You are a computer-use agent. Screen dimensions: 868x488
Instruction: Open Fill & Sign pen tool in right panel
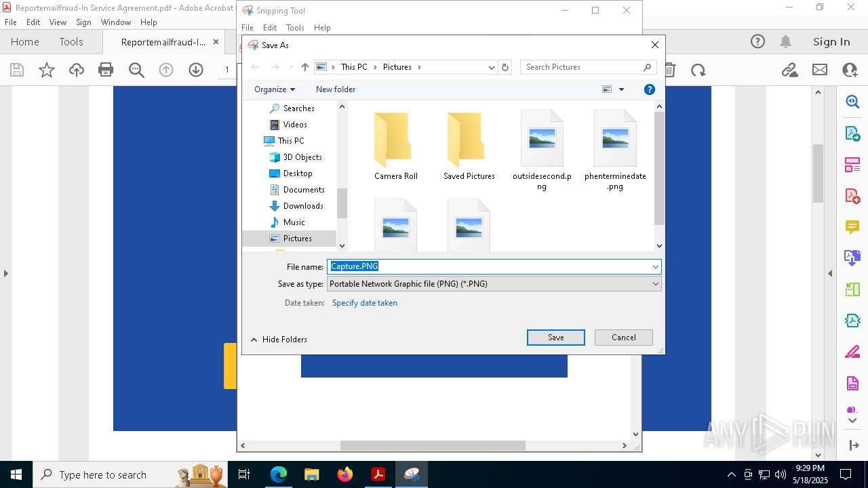coord(852,352)
